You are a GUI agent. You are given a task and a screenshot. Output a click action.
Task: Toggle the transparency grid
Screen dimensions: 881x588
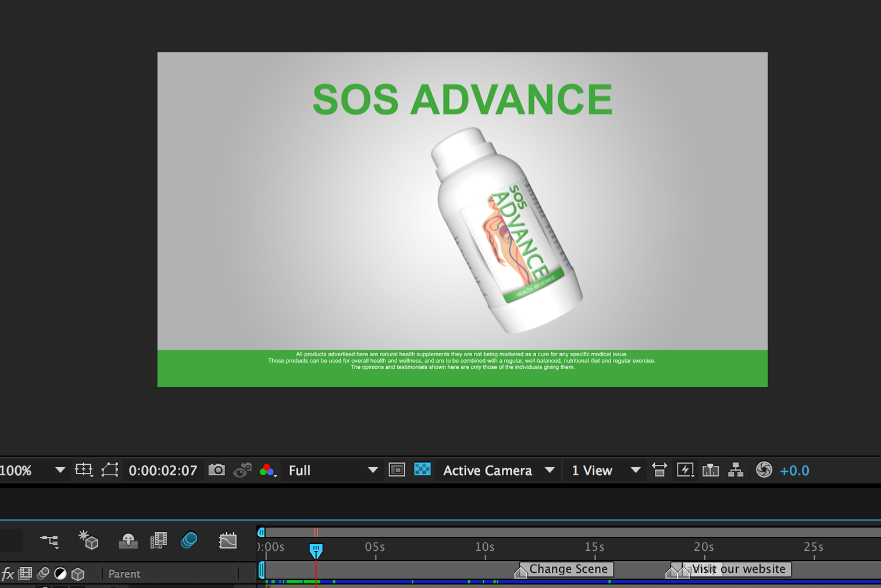[422, 469]
